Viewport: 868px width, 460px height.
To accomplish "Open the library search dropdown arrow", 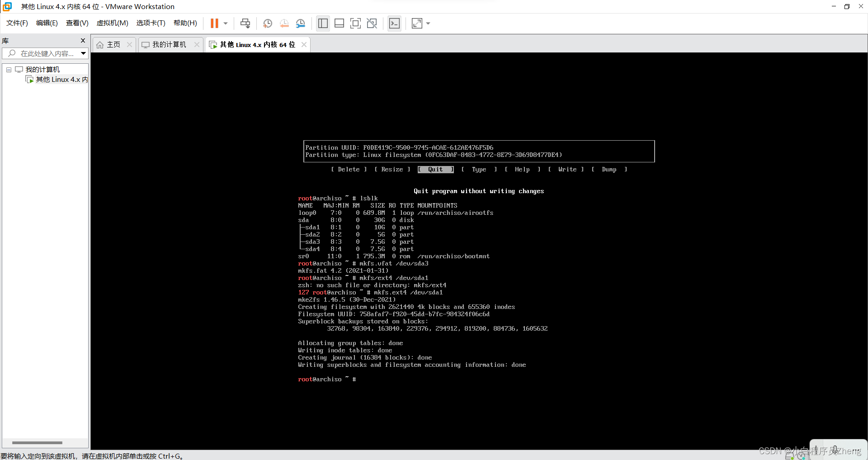I will (x=84, y=53).
